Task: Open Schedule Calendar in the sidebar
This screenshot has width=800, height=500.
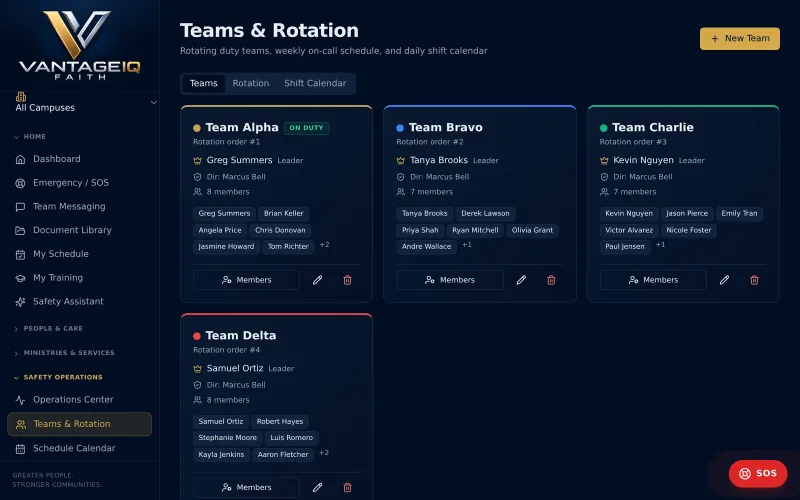Action: pos(80,448)
